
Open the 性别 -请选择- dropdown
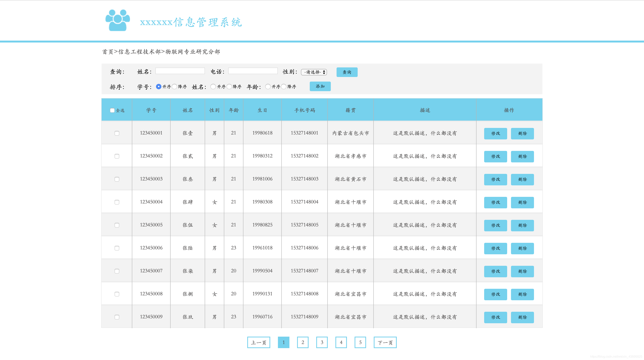pos(314,72)
